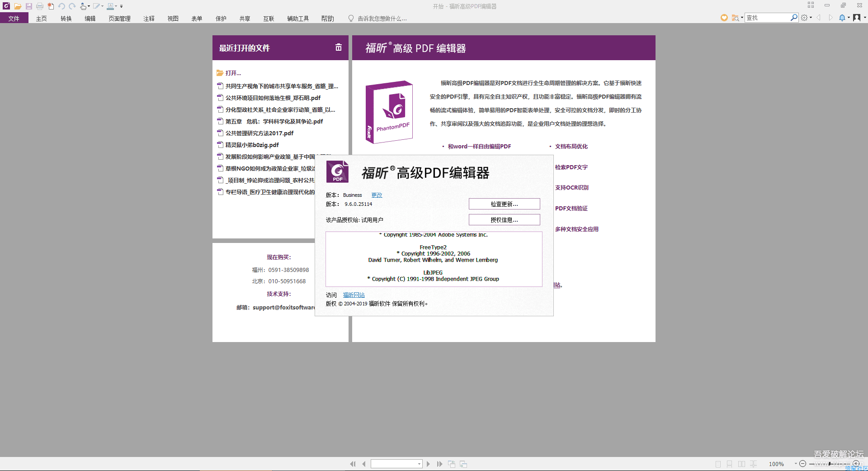
Task: Click the 授权信息... license info button
Action: pos(504,220)
